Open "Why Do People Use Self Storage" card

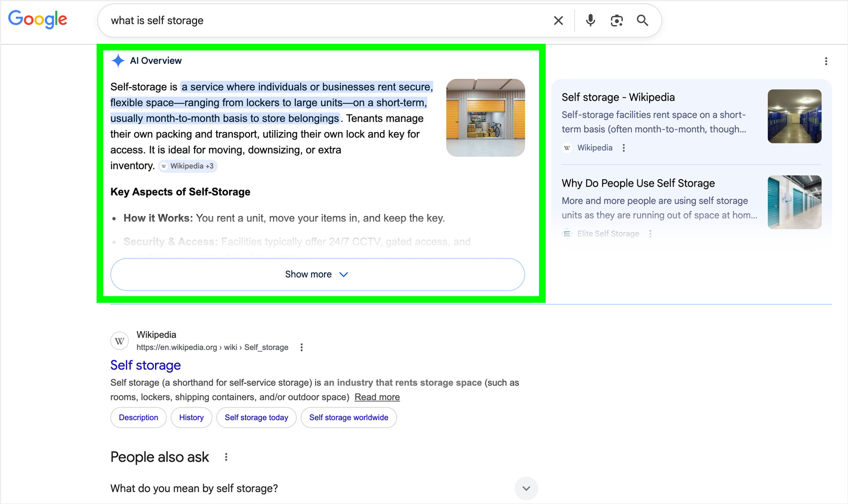pyautogui.click(x=638, y=183)
